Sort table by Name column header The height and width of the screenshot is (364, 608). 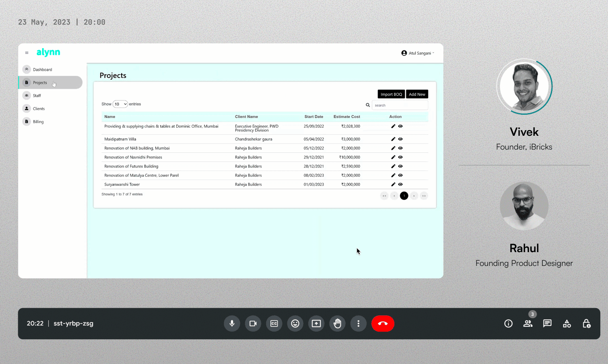(x=110, y=117)
